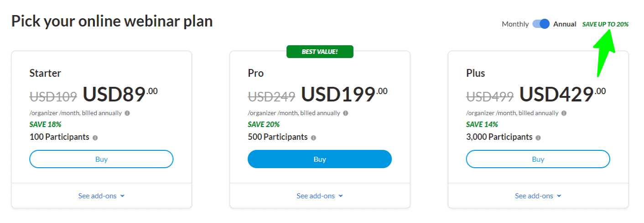The width and height of the screenshot is (644, 223).
Task: Buy the Pro plan
Action: pos(320,159)
